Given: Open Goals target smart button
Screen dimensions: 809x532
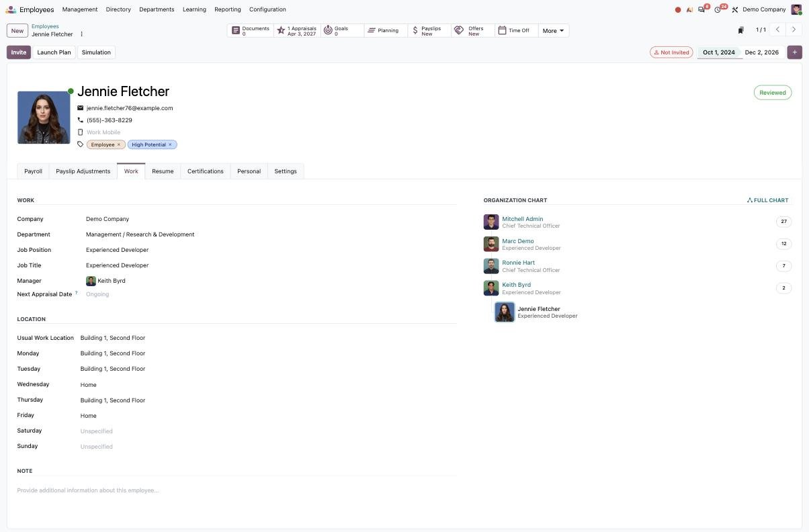Looking at the screenshot, I should [341, 31].
